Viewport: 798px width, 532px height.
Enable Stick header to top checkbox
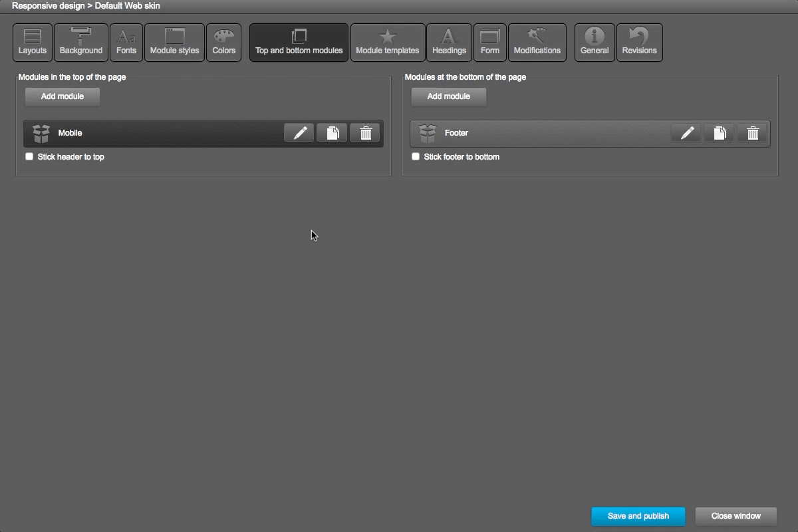29,157
